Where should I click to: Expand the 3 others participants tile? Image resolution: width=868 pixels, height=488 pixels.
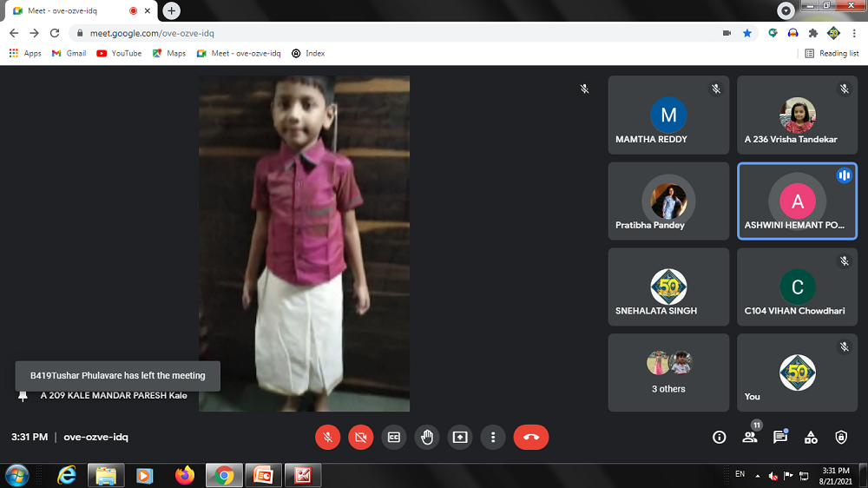[x=668, y=373]
